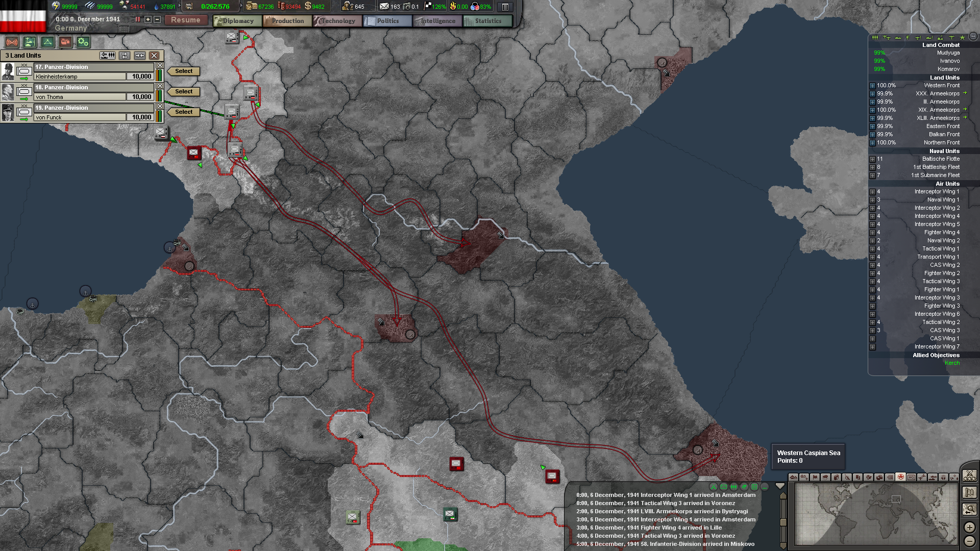Click the red stacked-boxes icon
This screenshot has width=980, height=551.
(65, 42)
